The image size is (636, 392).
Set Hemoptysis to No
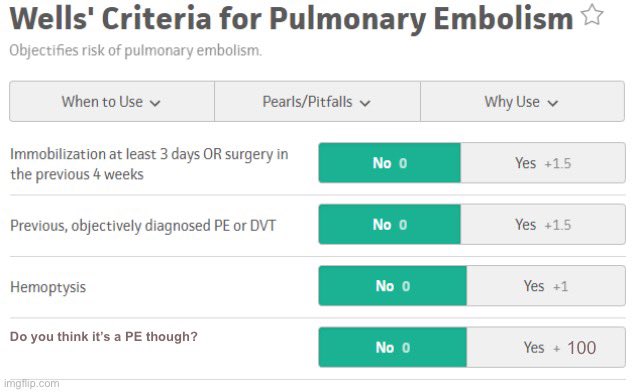tap(393, 286)
